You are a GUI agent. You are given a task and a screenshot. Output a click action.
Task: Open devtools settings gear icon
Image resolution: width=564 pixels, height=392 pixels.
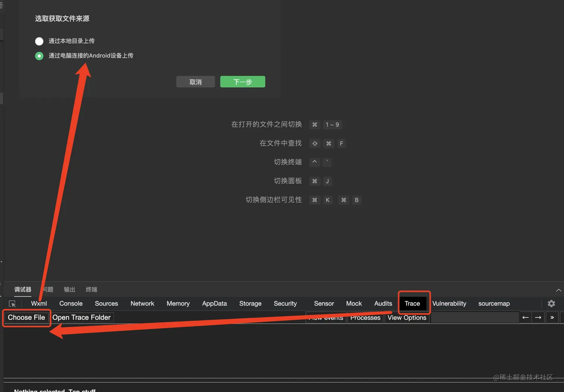(x=551, y=304)
